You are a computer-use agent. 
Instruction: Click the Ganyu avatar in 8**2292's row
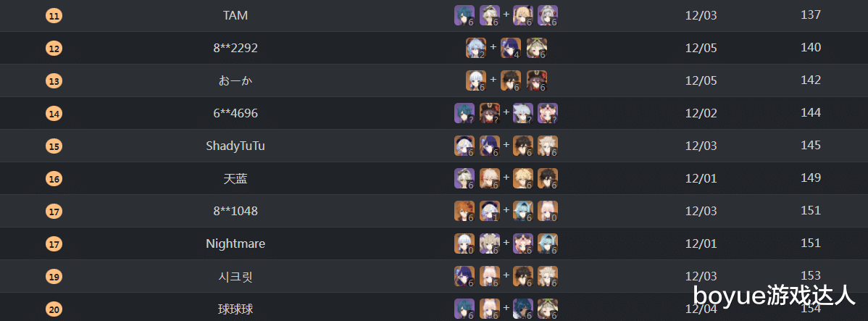(x=475, y=48)
